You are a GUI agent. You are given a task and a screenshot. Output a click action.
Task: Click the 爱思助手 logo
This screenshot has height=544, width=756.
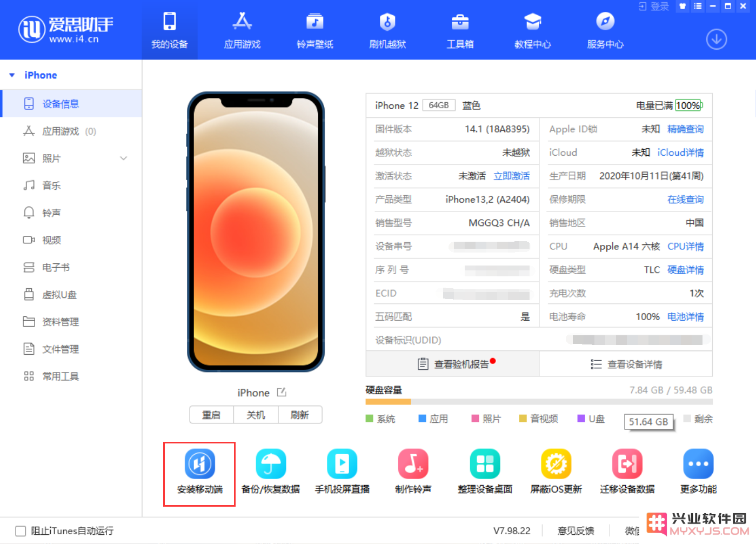(x=66, y=30)
